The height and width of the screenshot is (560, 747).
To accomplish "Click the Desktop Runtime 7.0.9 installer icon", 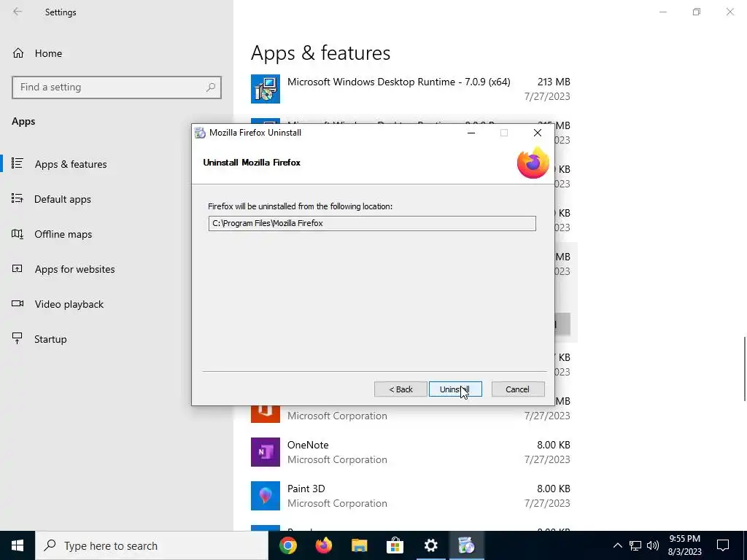I will pyautogui.click(x=266, y=89).
